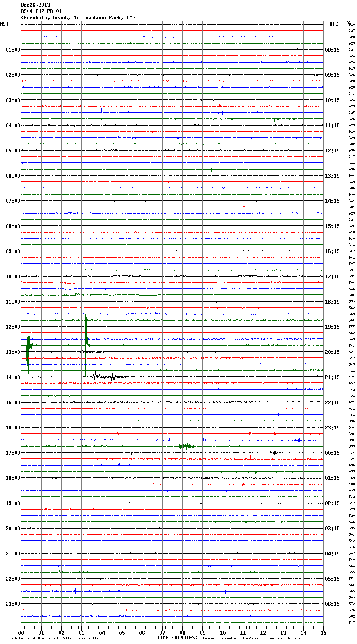Select the 17:00 MST time label
The height and width of the screenshot is (644, 357).
click(x=13, y=453)
